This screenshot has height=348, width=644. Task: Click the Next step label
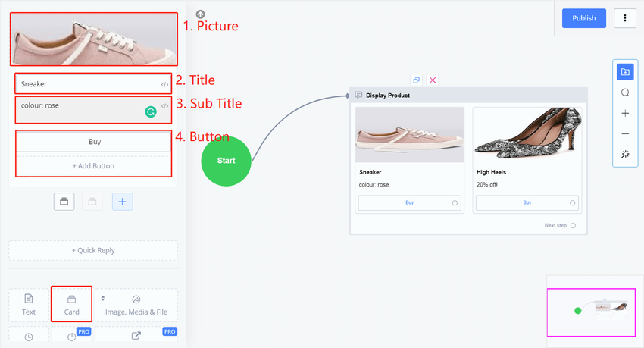(555, 226)
